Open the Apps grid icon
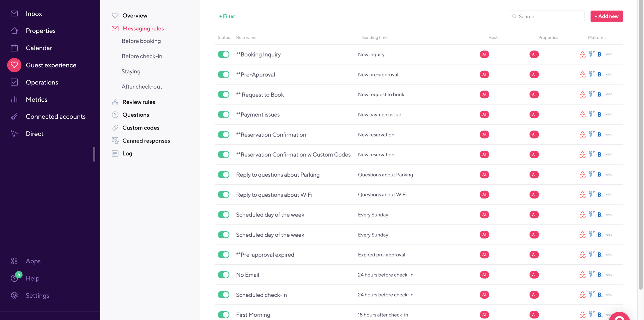The image size is (644, 320). point(14,261)
